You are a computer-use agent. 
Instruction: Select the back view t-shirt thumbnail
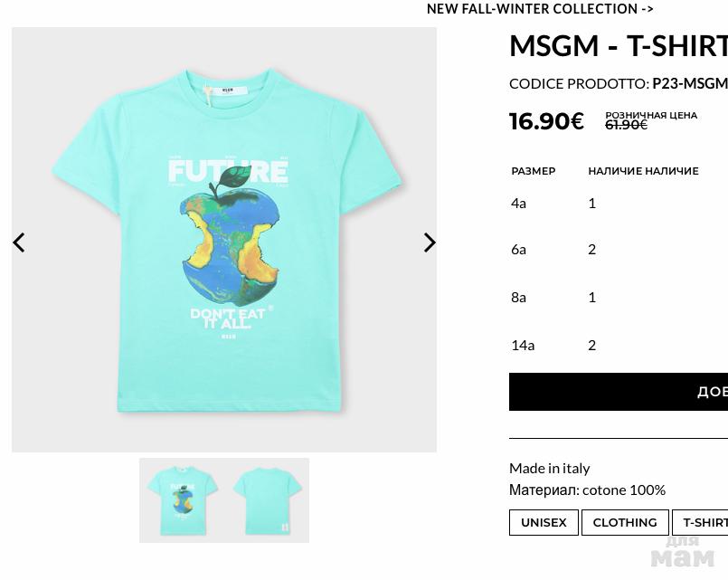click(267, 500)
